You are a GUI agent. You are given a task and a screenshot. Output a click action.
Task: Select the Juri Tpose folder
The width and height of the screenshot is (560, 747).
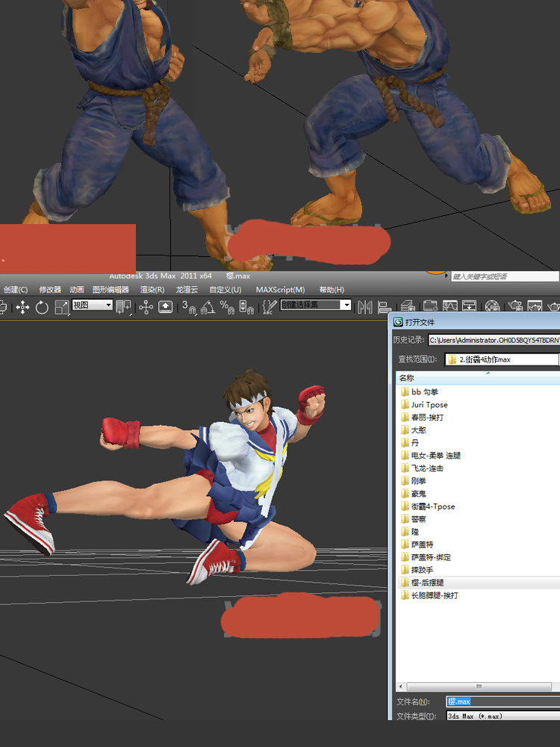tap(424, 404)
